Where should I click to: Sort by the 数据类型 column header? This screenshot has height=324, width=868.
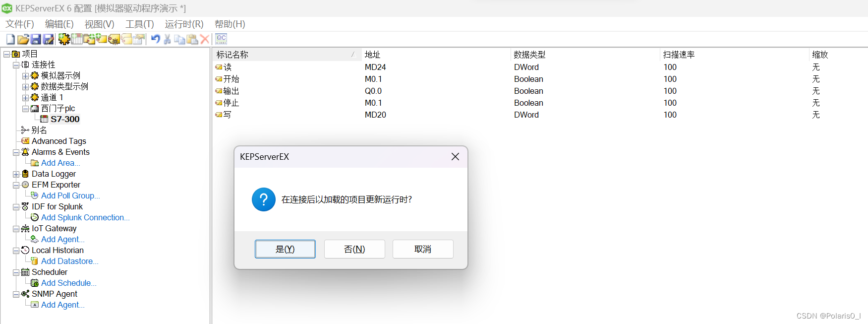[x=585, y=55]
